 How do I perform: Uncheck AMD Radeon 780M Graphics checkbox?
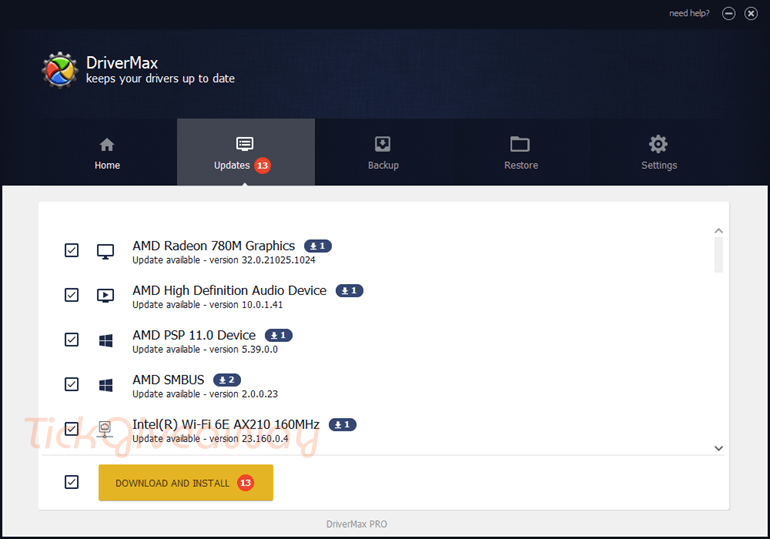point(72,250)
